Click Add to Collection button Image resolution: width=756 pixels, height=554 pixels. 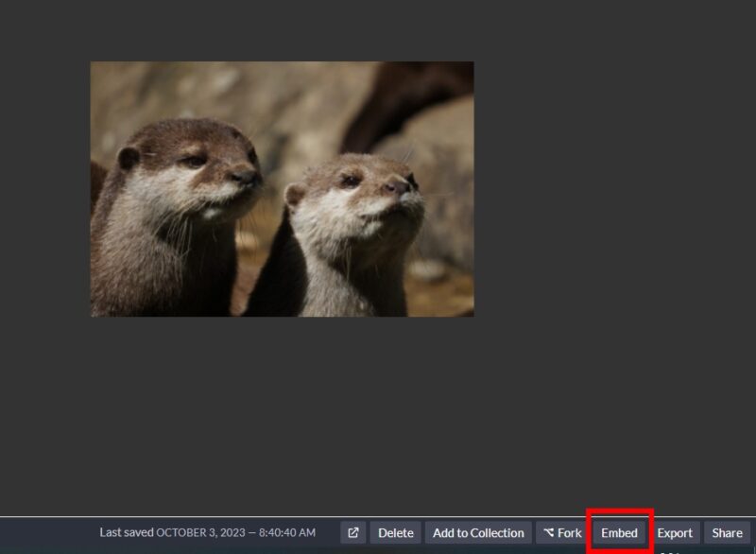[x=478, y=532]
